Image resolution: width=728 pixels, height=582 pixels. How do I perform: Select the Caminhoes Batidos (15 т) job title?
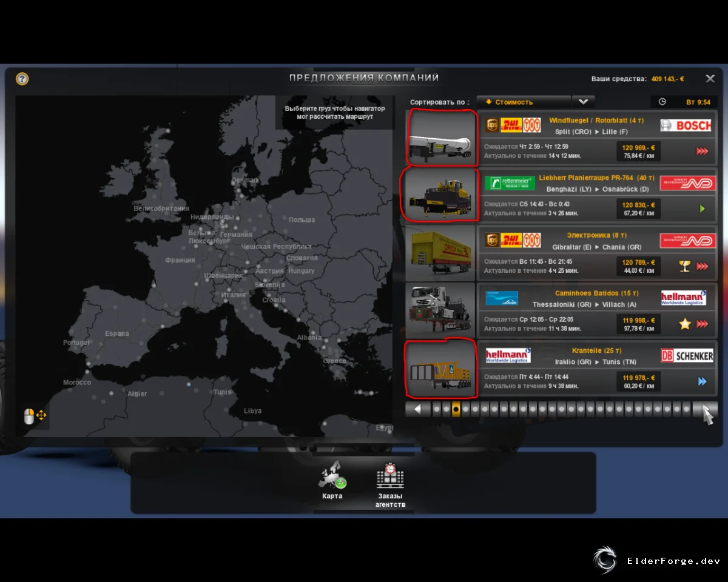596,293
